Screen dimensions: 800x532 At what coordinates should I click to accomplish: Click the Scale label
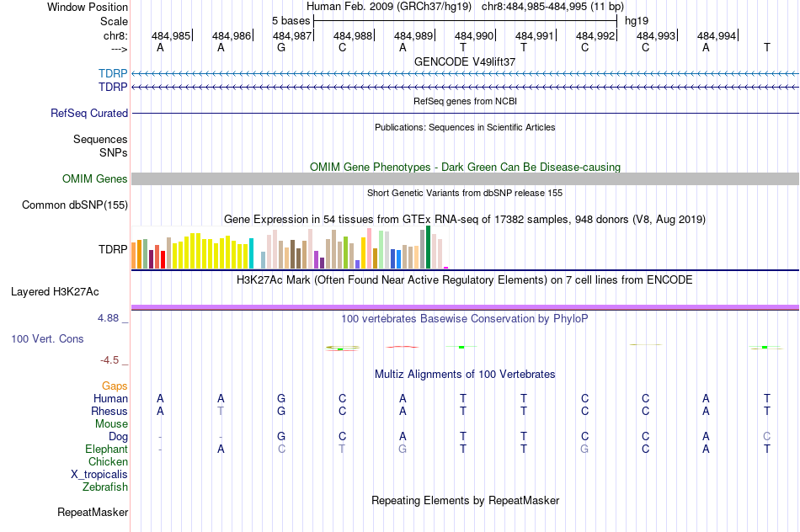coord(114,21)
